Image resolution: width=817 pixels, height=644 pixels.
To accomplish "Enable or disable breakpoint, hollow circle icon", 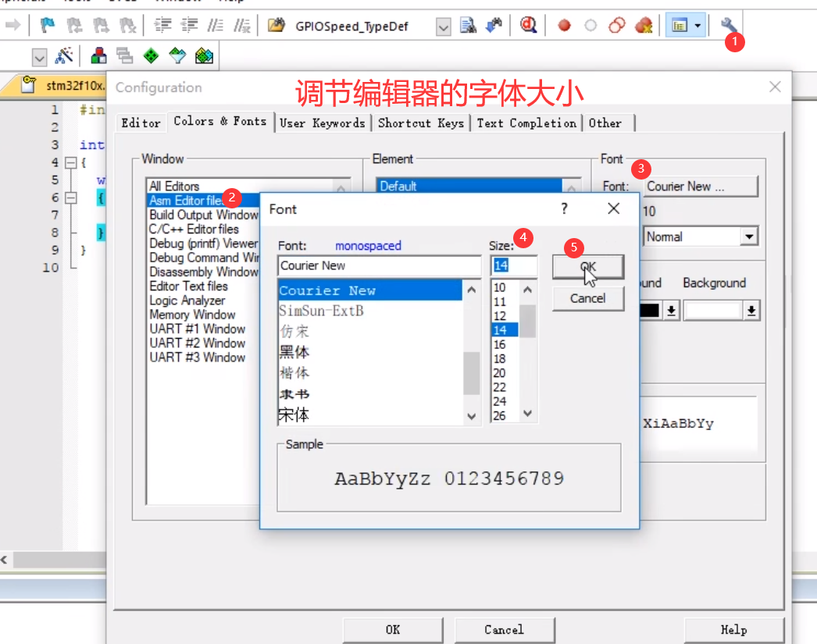I will coord(590,25).
